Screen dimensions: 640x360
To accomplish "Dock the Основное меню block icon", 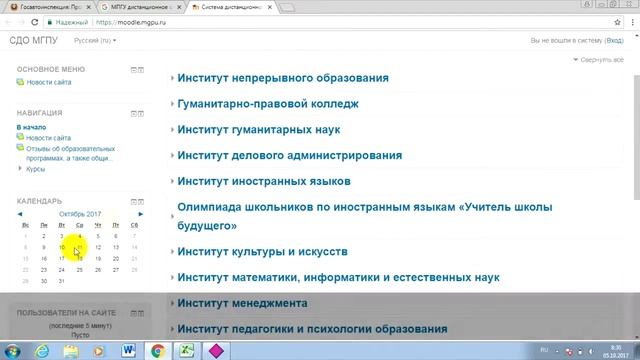I will (x=141, y=70).
